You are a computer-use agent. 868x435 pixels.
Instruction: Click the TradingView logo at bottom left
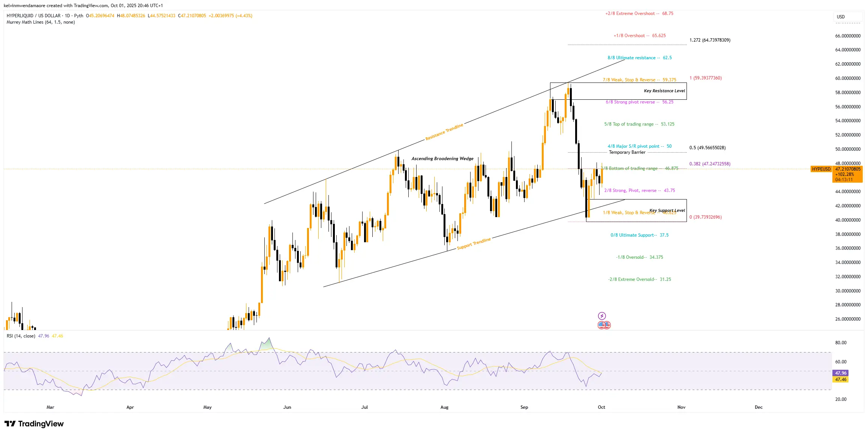(34, 424)
